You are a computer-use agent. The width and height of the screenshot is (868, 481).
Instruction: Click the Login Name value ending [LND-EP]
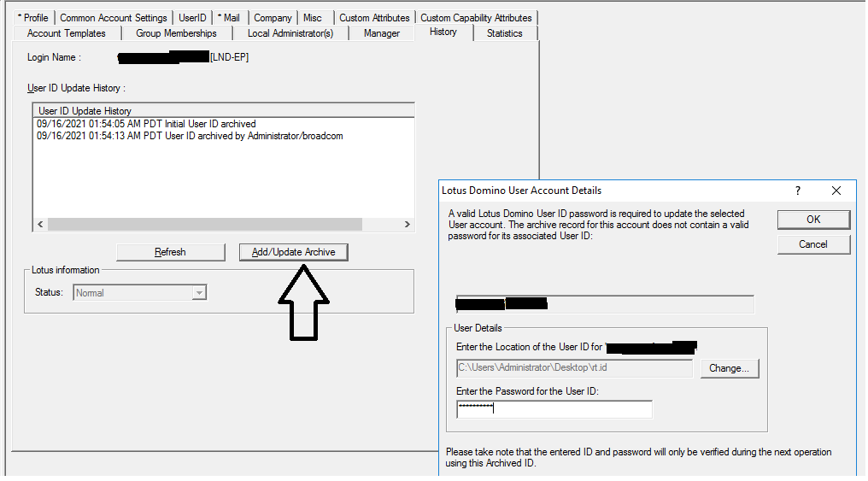point(183,57)
